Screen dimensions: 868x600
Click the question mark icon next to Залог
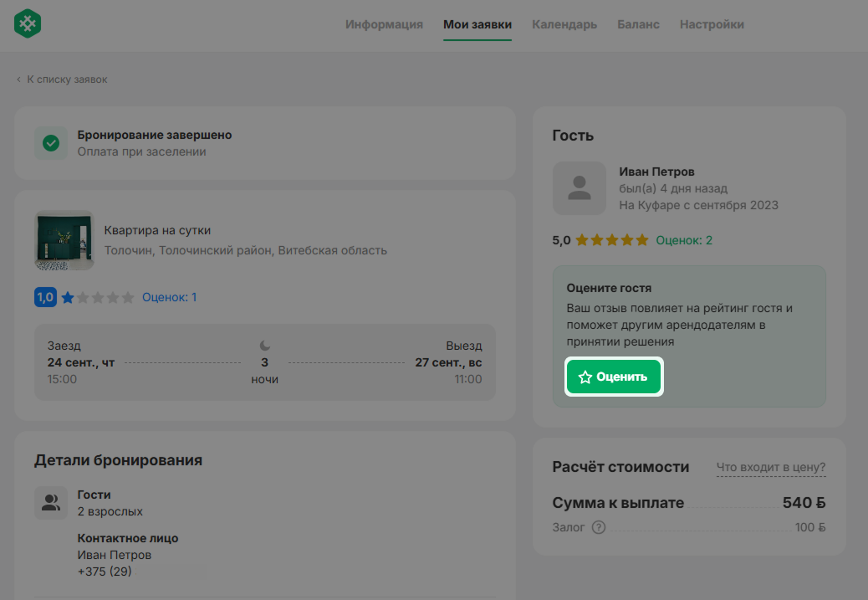pyautogui.click(x=599, y=527)
